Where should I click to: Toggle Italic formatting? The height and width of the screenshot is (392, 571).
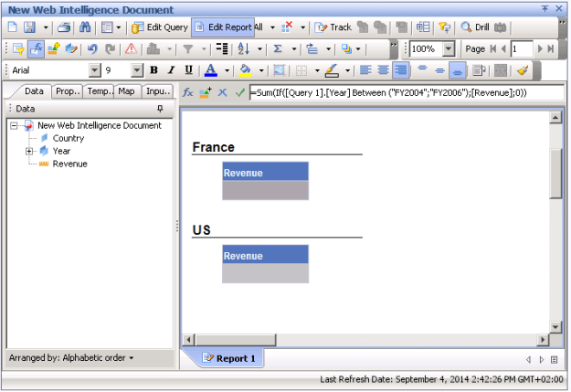pyautogui.click(x=171, y=70)
